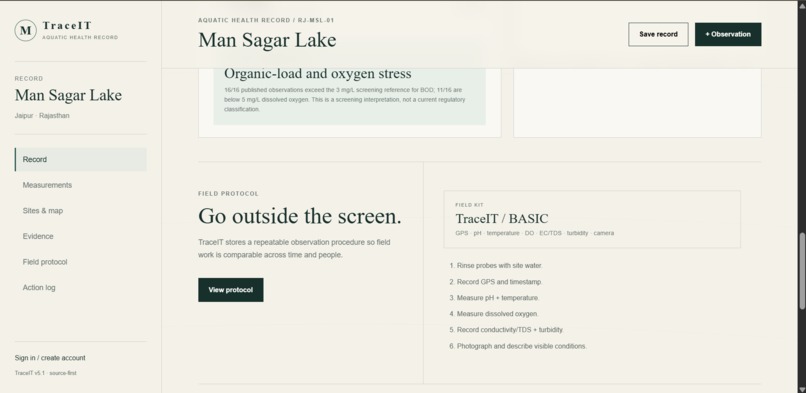806x393 pixels.
Task: Click the Go outside the screen heading
Action: coord(300,216)
